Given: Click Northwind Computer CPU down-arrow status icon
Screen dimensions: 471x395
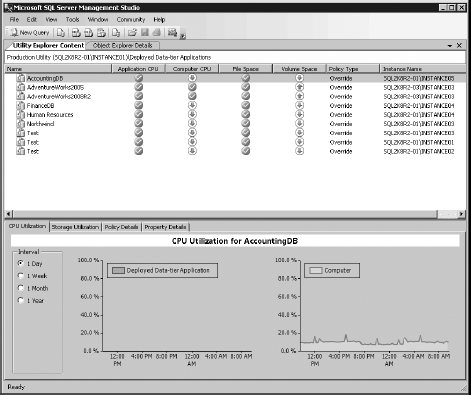Looking at the screenshot, I should tap(192, 123).
